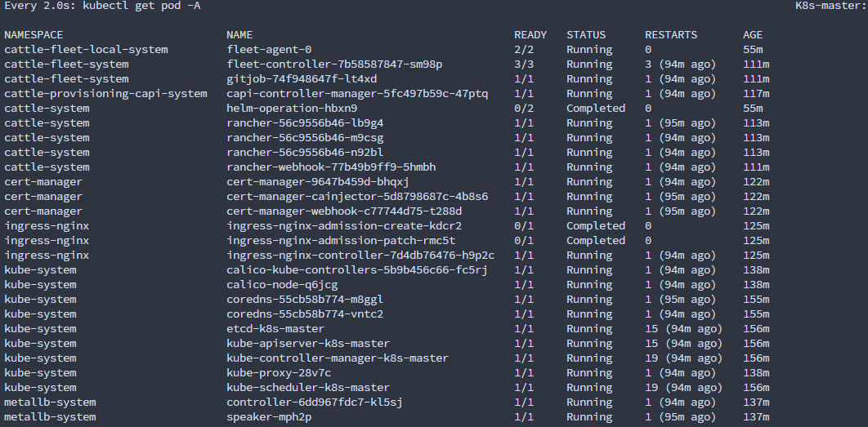Select pod rancher-56c9556b46-n92bl
Image resolution: width=868 pixels, height=427 pixels.
click(x=305, y=153)
